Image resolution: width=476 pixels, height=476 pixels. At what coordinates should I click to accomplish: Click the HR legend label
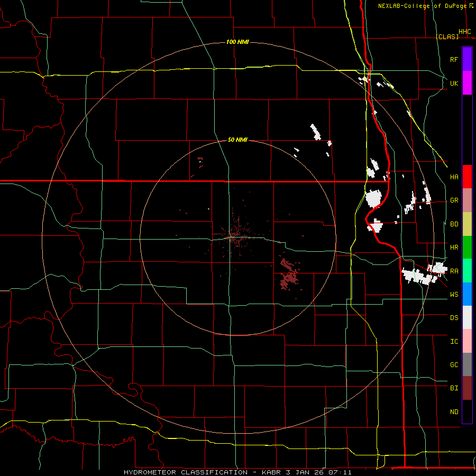point(454,248)
